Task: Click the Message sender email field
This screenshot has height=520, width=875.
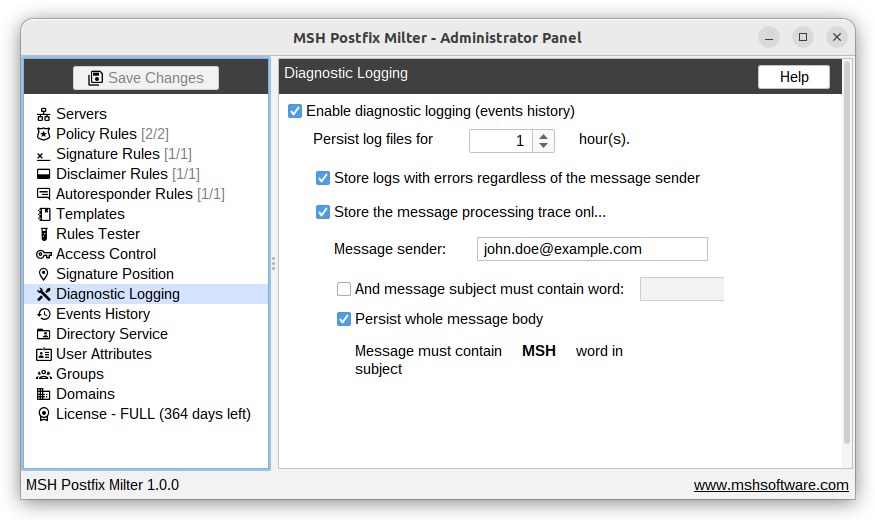Action: point(592,249)
